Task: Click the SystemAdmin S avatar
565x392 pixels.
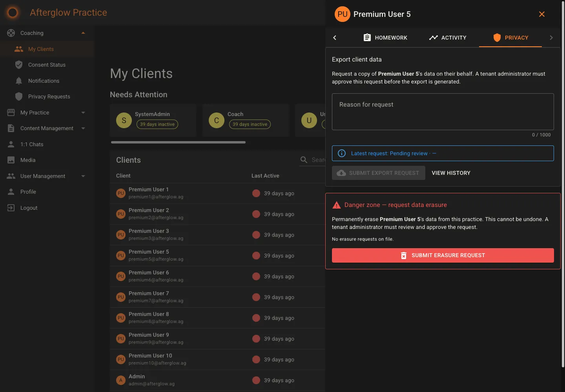Action: [124, 120]
